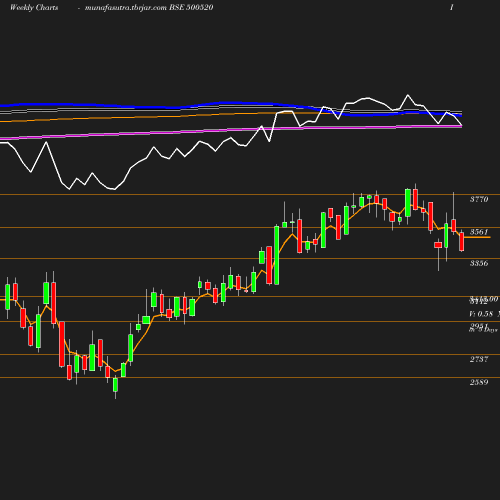Select the 3770 price level label
Viewport: 500px width, 500px height.
[479, 199]
